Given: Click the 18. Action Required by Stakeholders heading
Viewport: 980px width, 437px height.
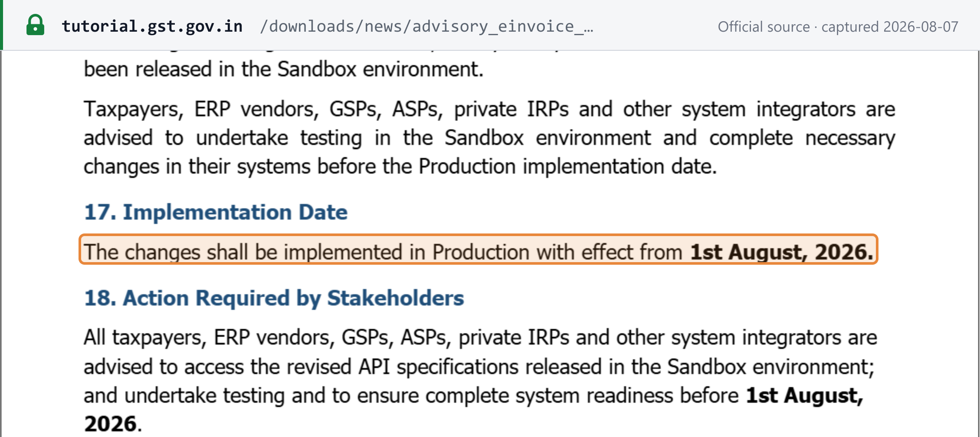Looking at the screenshot, I should pyautogui.click(x=274, y=298).
